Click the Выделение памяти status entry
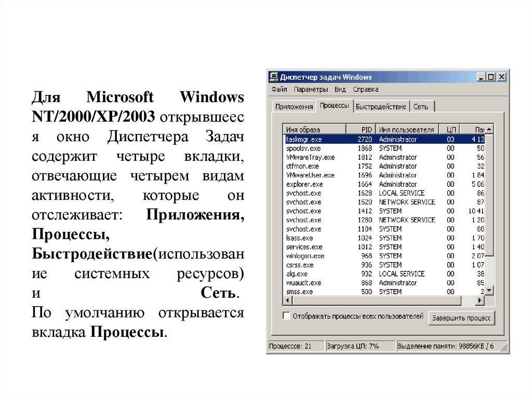 click(x=448, y=346)
